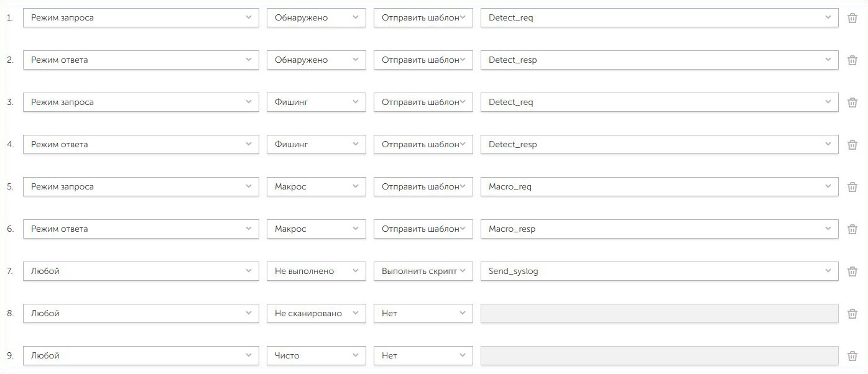Expand the 'Macro_req' template dropdown in rule 5
Viewport: 868px width, 374px height.
pos(660,187)
